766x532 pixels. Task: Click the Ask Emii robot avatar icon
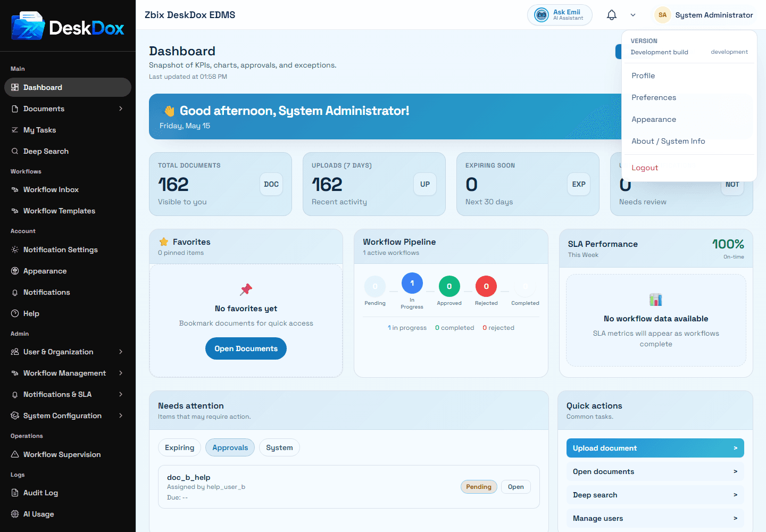[x=542, y=15]
